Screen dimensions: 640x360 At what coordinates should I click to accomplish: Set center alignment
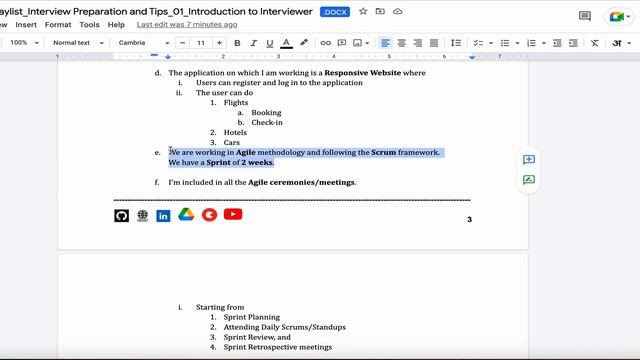click(401, 43)
